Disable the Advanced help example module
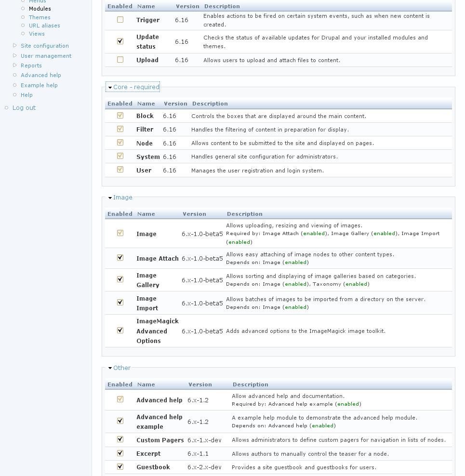Image resolution: width=465 pixels, height=476 pixels. coord(120,421)
